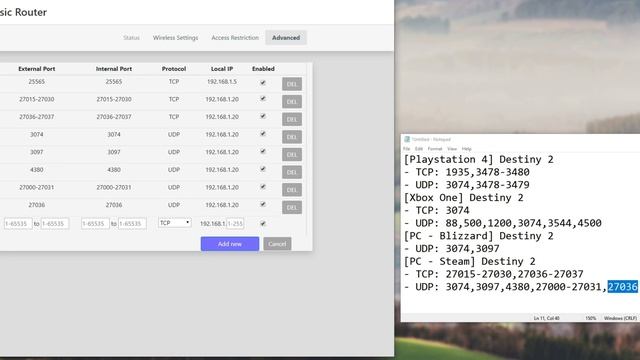Focus the external port start field
This screenshot has height=360, width=640.
pos(18,224)
